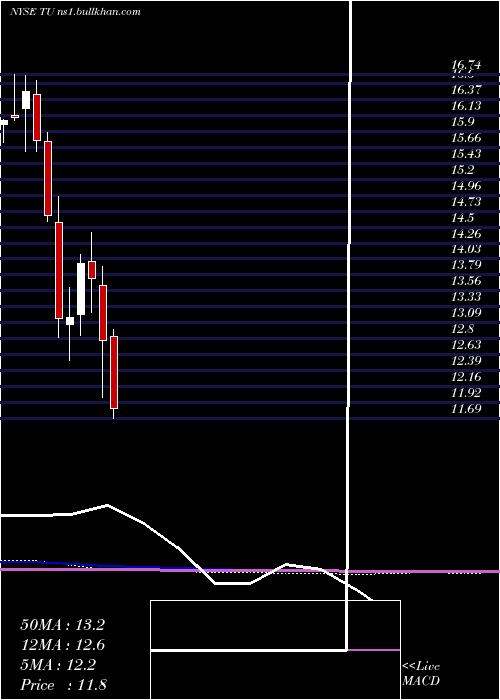Screen dimensions: 500x700
Task: Click the 12.39 price label
Action: 466,361
